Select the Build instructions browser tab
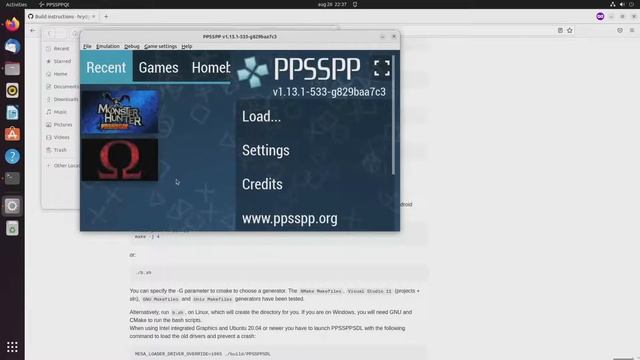The image size is (640, 360). [62, 17]
